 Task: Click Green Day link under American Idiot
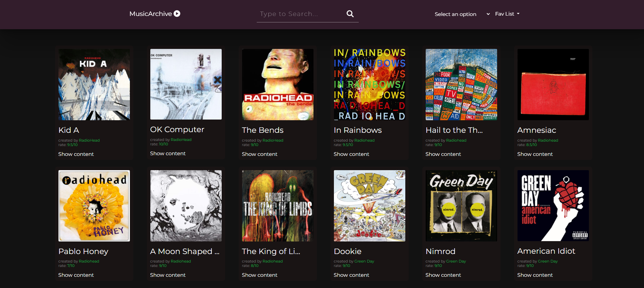tap(548, 261)
